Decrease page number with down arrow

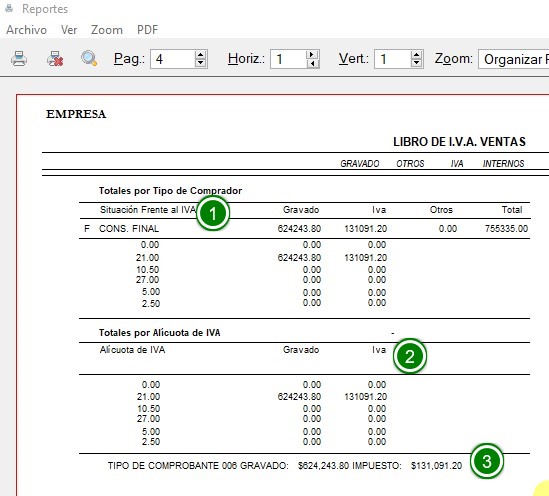point(200,63)
